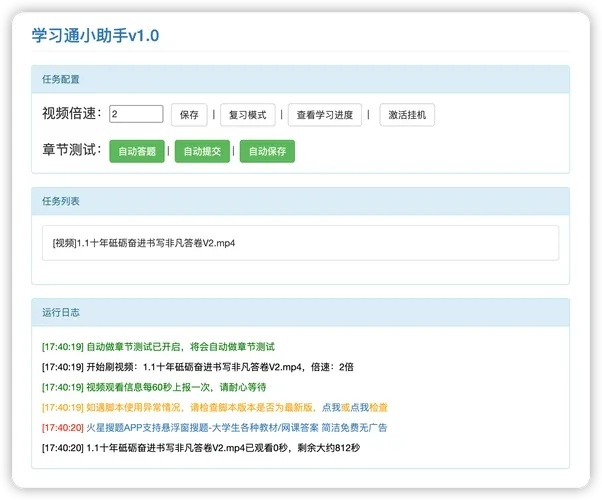The width and height of the screenshot is (602, 500).
Task: Click the 任务列表 panel header
Action: coord(301,201)
